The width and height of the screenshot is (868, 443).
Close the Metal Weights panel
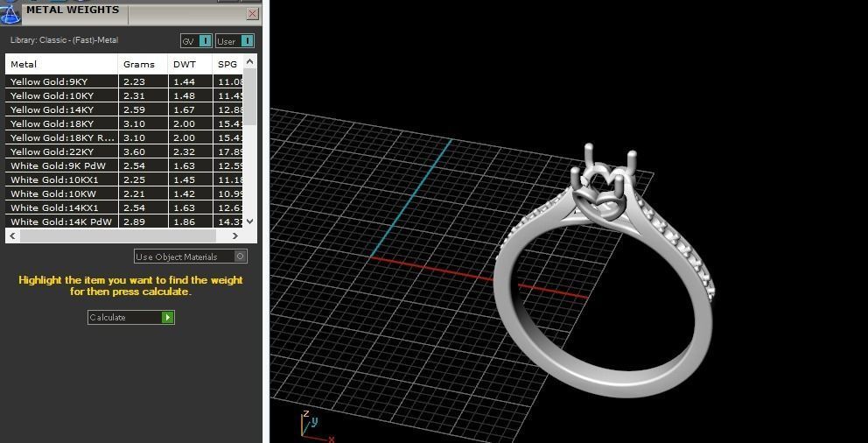(252, 14)
